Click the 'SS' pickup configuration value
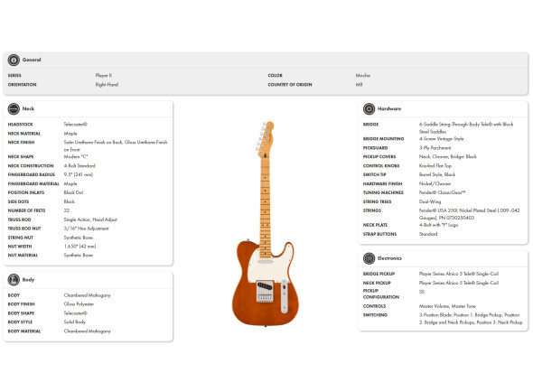 click(x=422, y=292)
